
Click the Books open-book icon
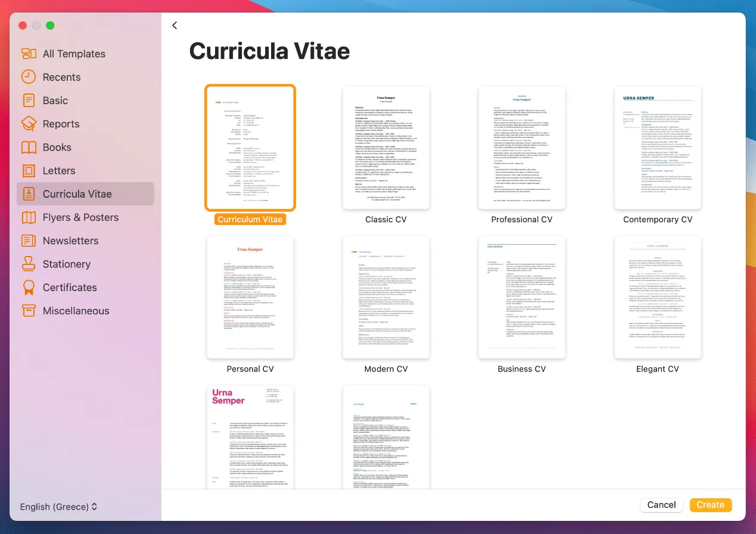29,147
